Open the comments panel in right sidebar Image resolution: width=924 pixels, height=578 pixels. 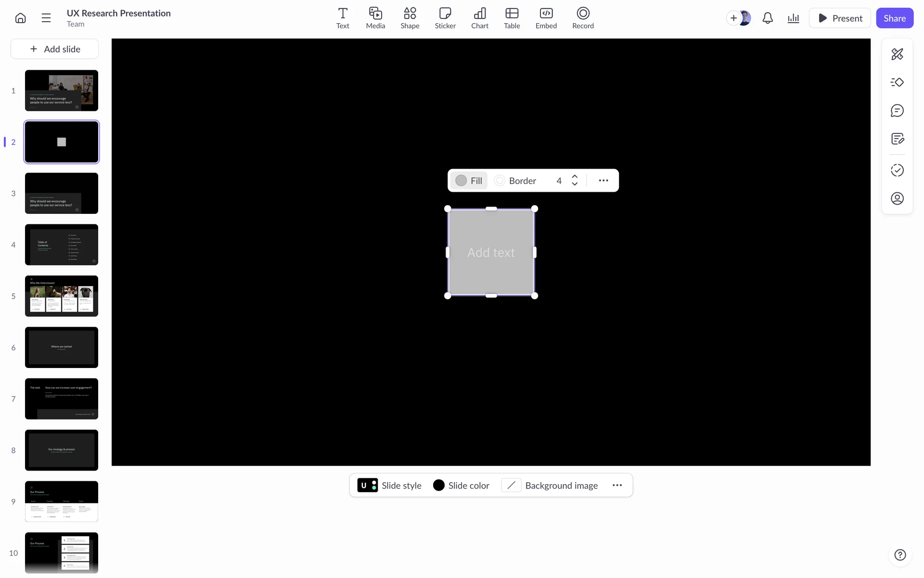pyautogui.click(x=897, y=111)
